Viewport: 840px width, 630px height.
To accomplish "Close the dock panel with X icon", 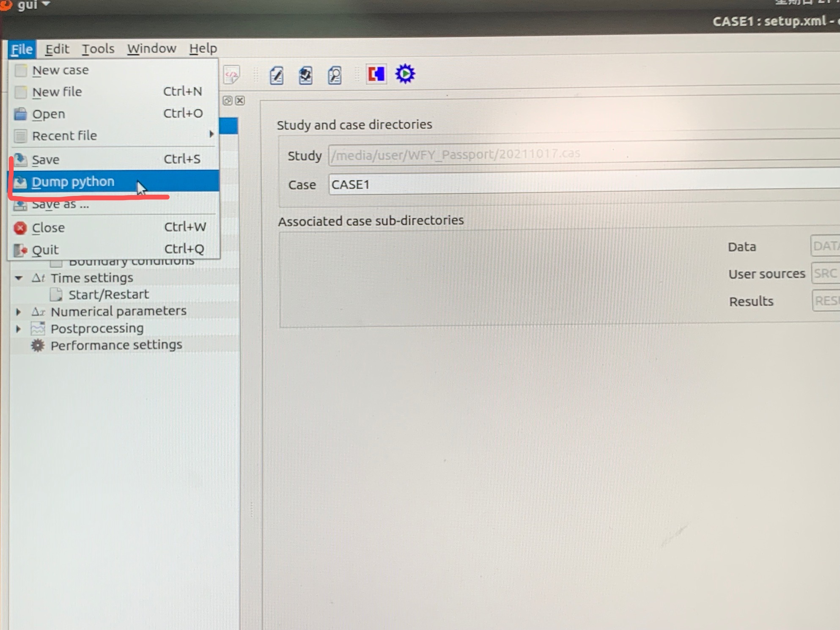I will click(240, 101).
